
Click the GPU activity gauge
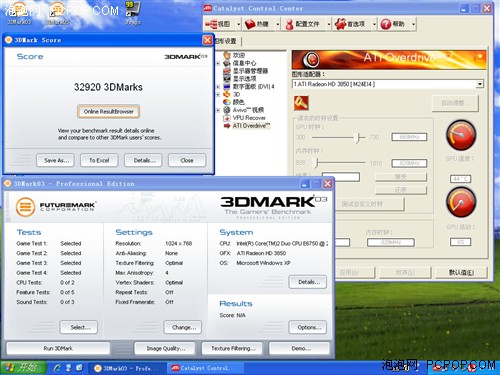461,202
